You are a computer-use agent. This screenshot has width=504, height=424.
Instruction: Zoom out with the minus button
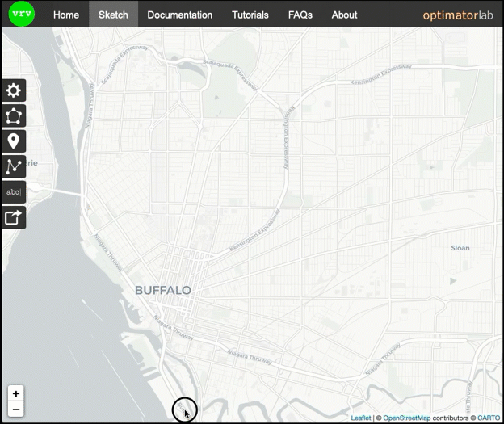coord(16,409)
